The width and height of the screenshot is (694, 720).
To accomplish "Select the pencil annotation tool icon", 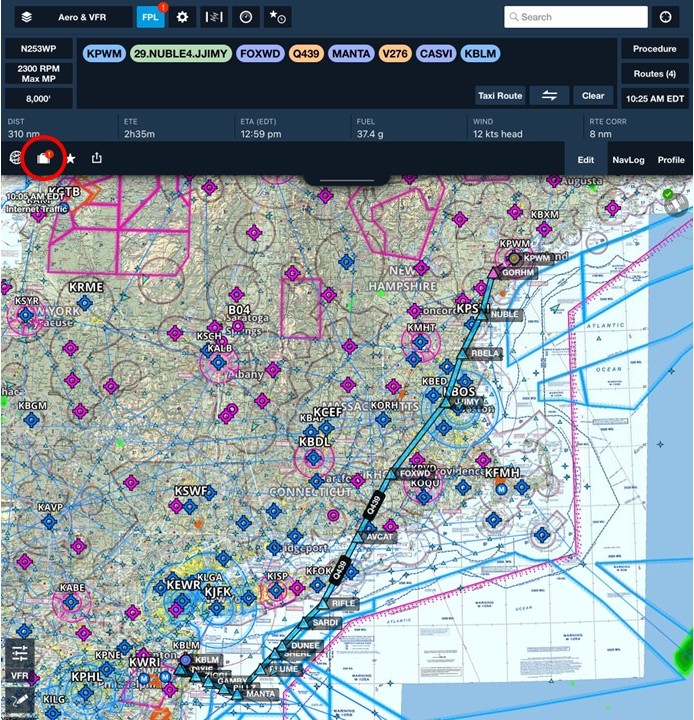I will pos(20,700).
